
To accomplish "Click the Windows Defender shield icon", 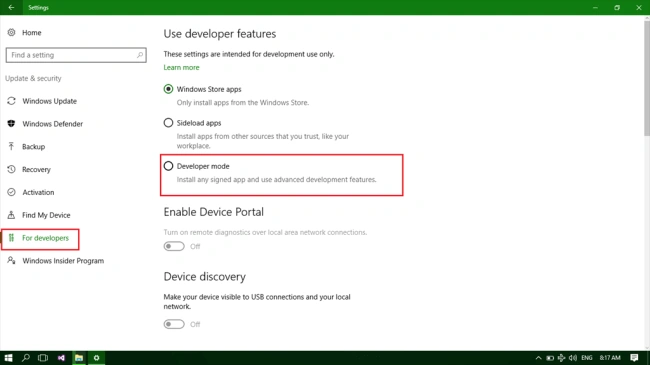I will tap(11, 124).
